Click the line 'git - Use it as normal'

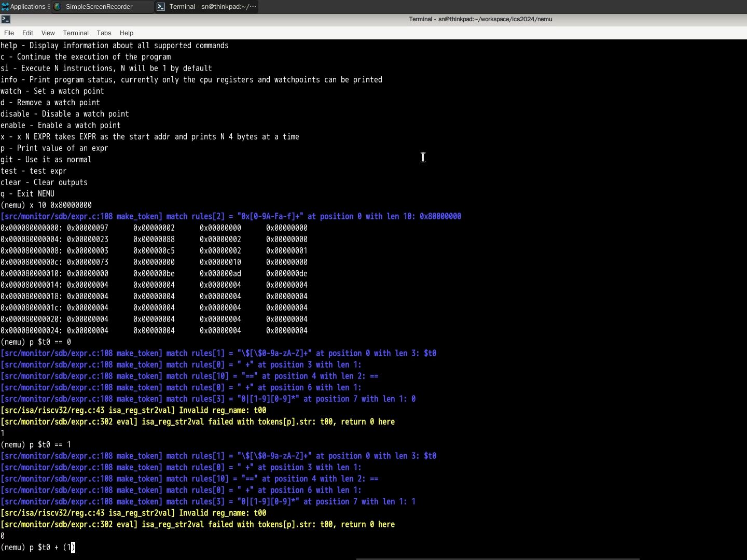pyautogui.click(x=46, y=160)
